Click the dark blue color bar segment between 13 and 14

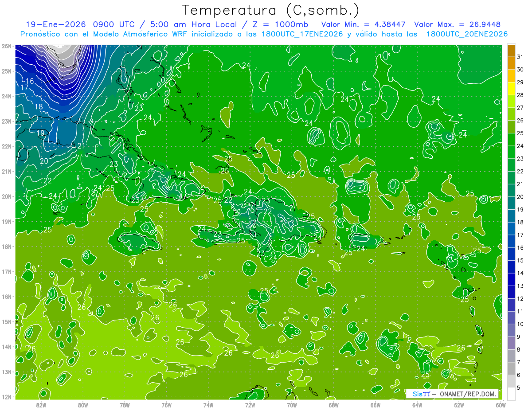(x=511, y=279)
